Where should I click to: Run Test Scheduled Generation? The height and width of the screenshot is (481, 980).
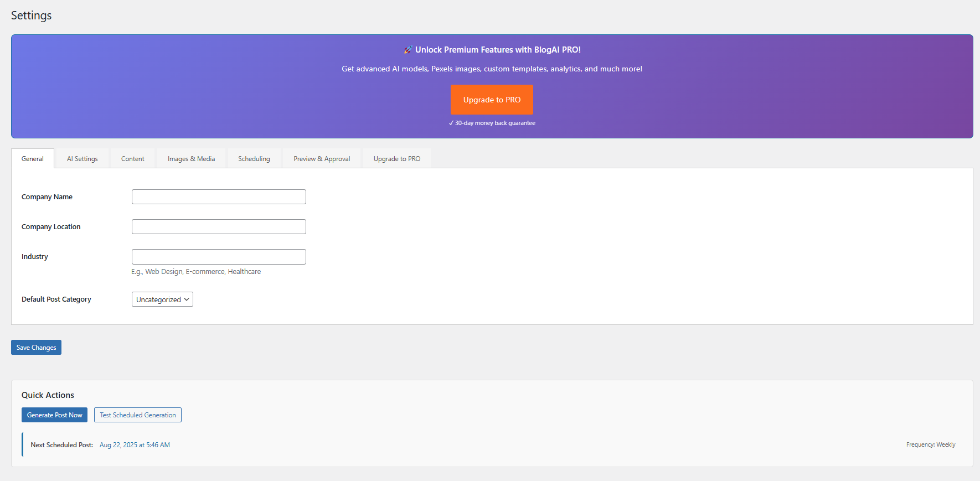(x=138, y=415)
